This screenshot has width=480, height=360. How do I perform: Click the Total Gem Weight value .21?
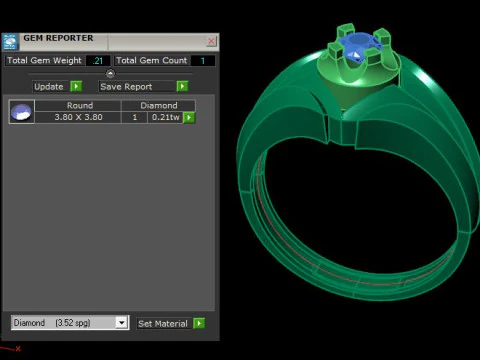click(x=98, y=61)
